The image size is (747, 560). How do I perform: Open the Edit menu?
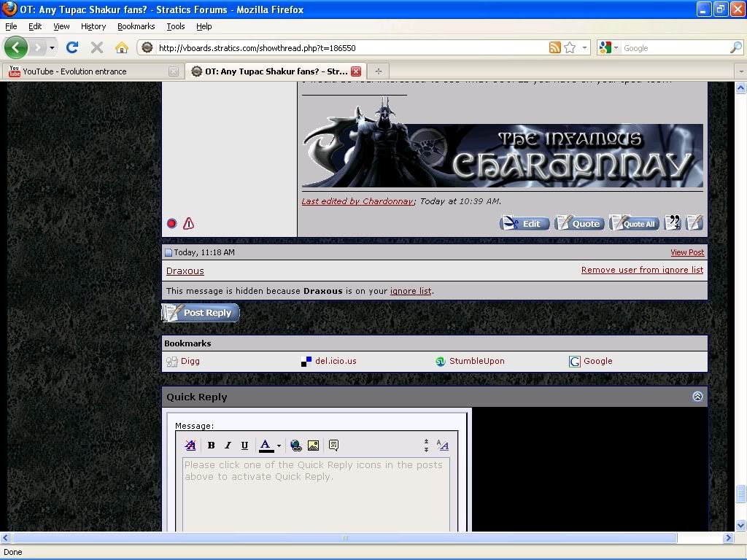pos(35,26)
